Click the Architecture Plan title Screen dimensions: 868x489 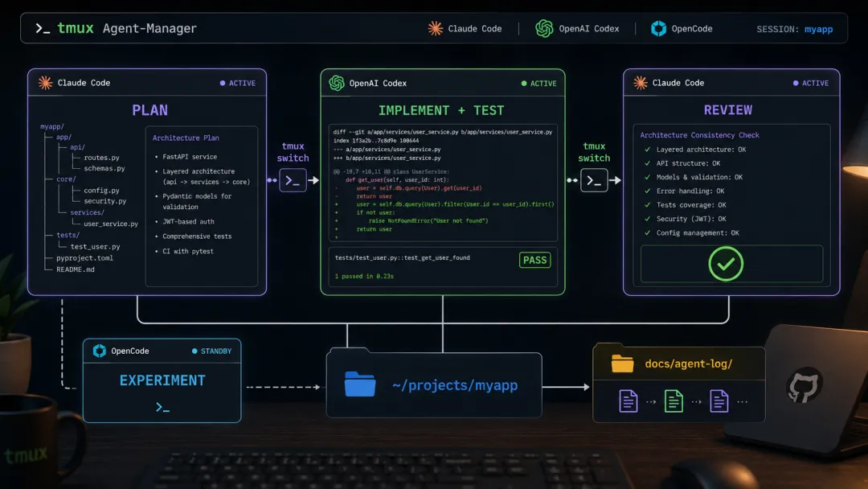186,138
